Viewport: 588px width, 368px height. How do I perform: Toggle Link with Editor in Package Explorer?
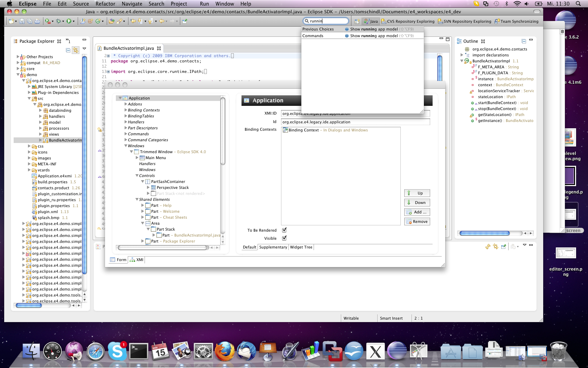[76, 50]
